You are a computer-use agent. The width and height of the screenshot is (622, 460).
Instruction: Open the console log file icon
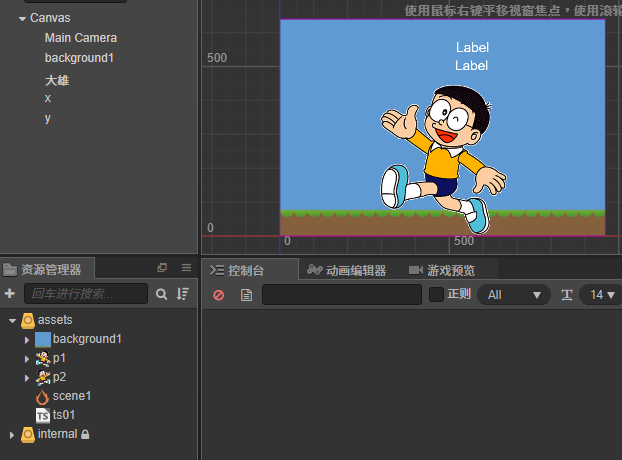(246, 295)
